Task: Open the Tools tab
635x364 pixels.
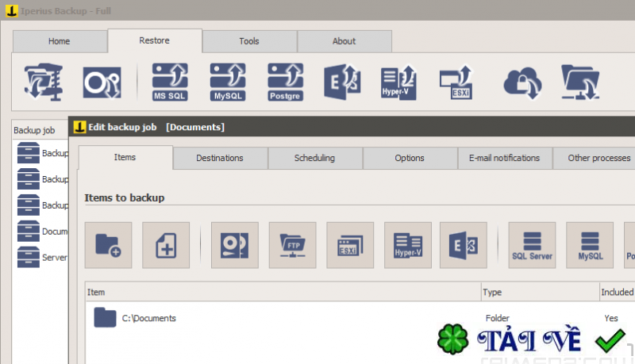Action: [x=249, y=41]
